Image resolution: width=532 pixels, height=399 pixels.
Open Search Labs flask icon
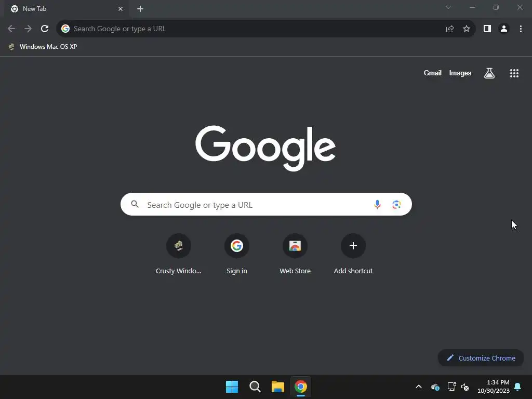pos(489,73)
